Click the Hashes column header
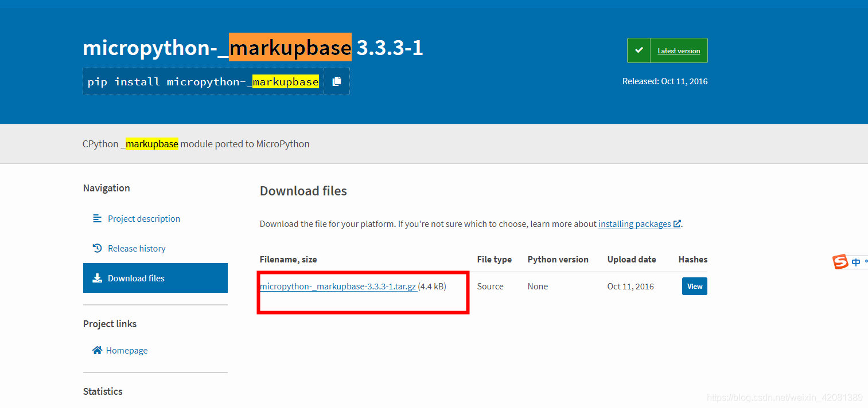 pyautogui.click(x=692, y=260)
